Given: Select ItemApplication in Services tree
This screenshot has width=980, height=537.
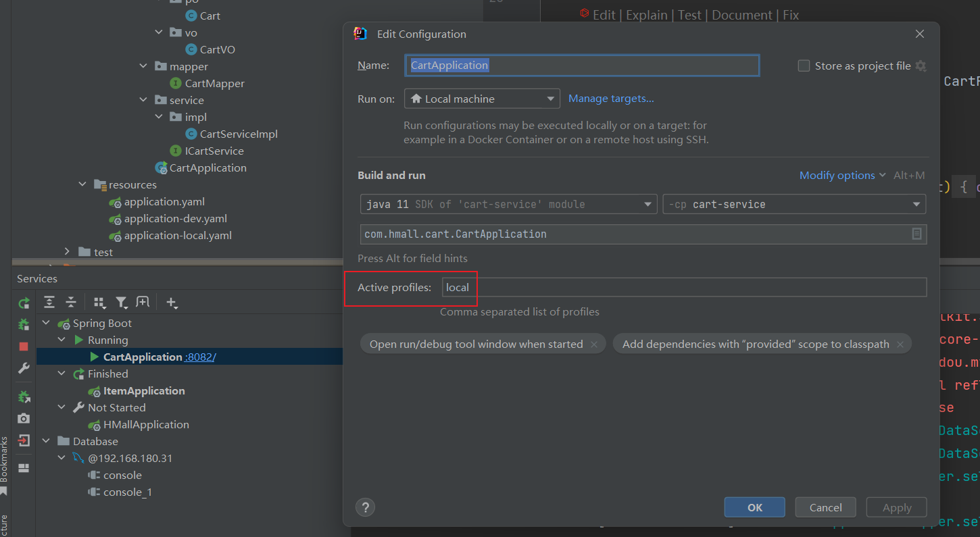Looking at the screenshot, I should click(144, 390).
